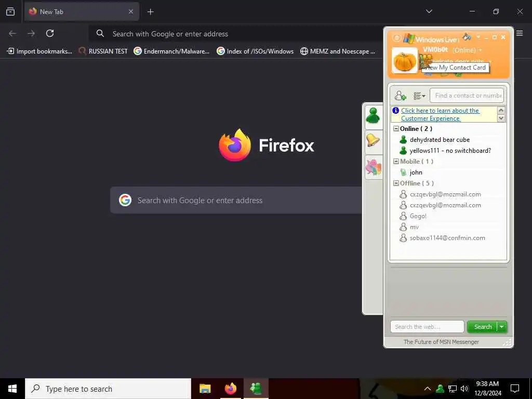Viewport: 532px width, 399px height.
Task: Select offline contact Gogo!
Action: (418, 216)
